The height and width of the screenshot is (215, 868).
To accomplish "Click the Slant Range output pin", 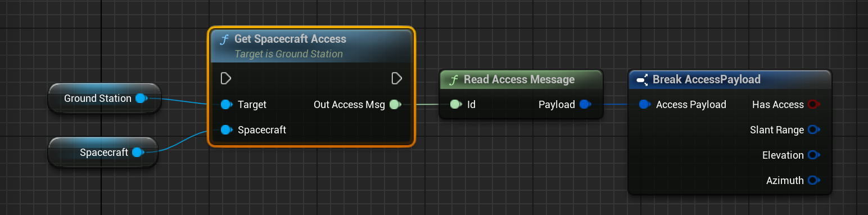I will click(813, 130).
